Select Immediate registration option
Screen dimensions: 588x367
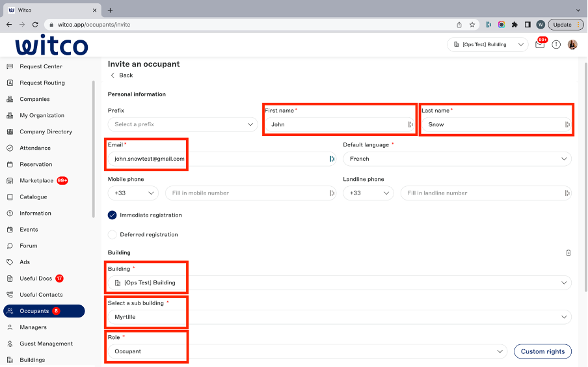pos(112,215)
